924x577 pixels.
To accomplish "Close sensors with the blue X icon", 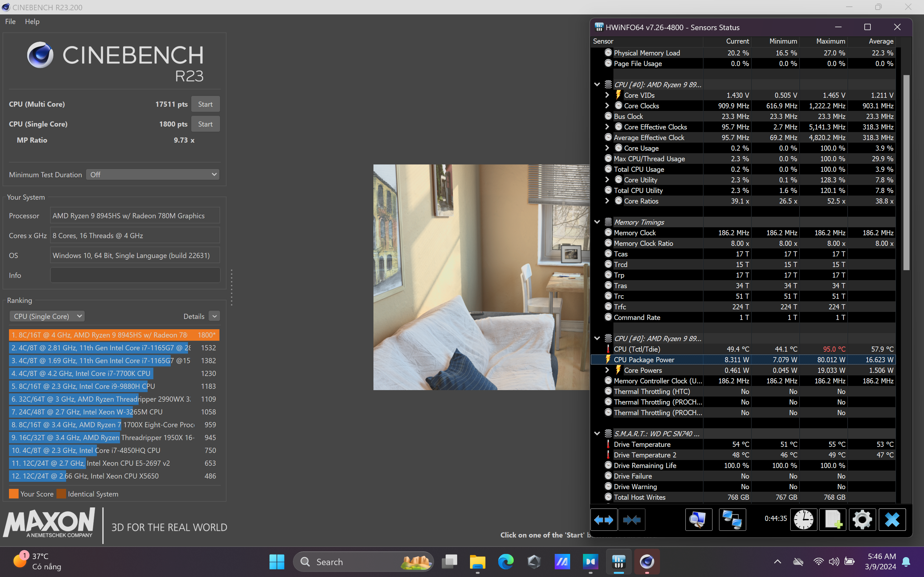I will [892, 519].
